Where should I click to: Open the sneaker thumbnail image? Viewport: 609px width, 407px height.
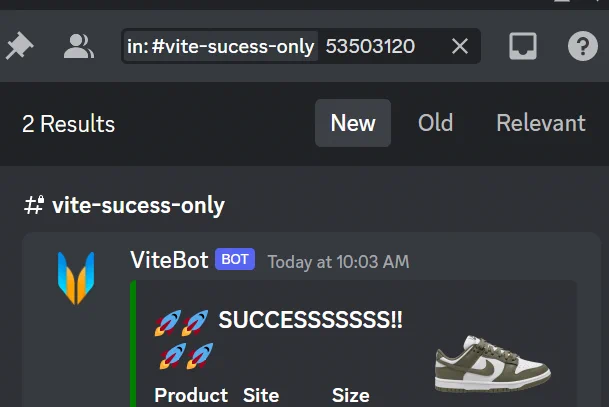(492, 364)
